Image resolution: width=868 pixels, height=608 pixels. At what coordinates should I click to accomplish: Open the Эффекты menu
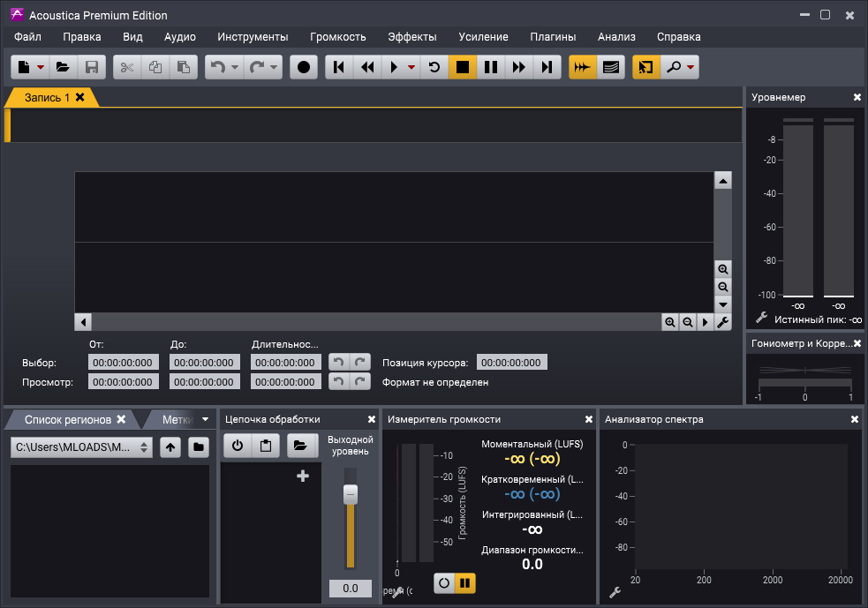point(411,36)
